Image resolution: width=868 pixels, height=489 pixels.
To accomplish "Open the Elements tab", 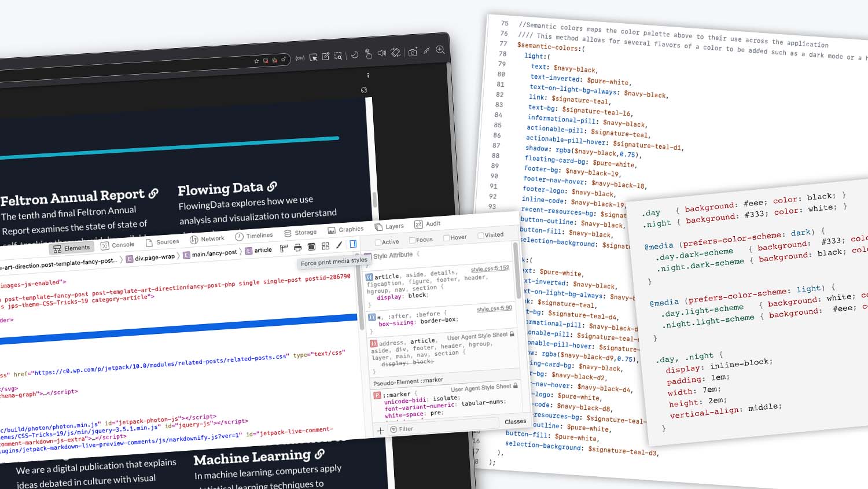I will coord(72,248).
